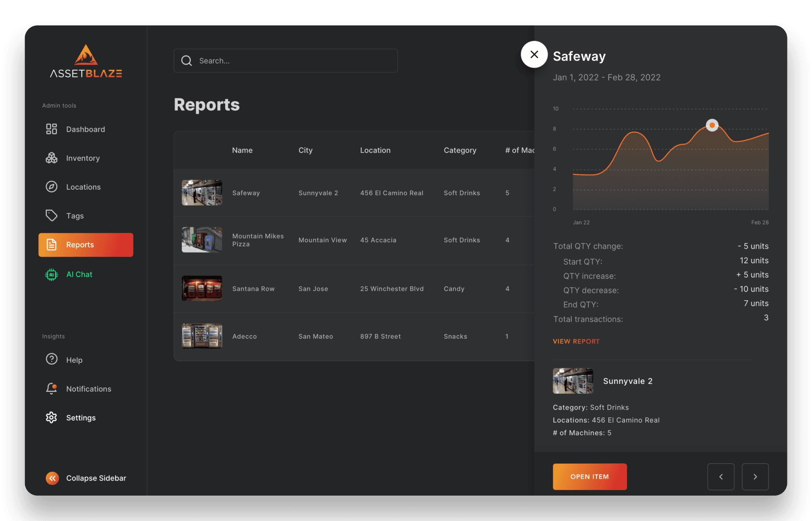The height and width of the screenshot is (521, 812).
Task: Click the City column header
Action: 305,150
